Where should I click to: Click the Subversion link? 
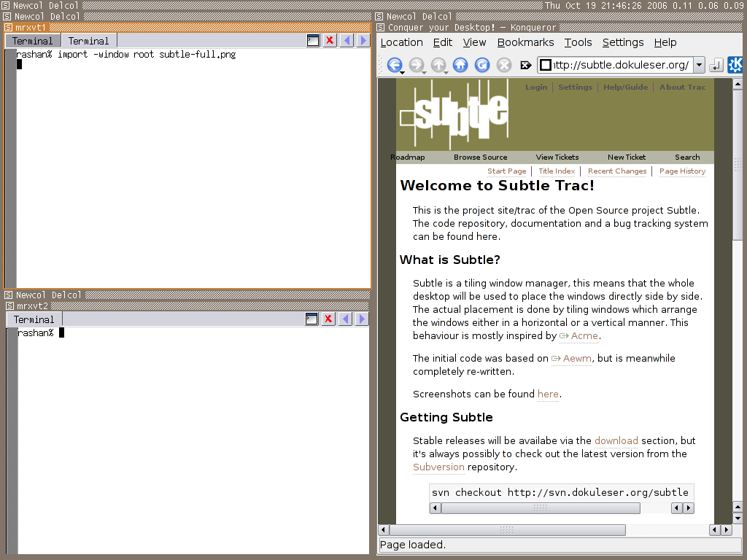tap(438, 467)
